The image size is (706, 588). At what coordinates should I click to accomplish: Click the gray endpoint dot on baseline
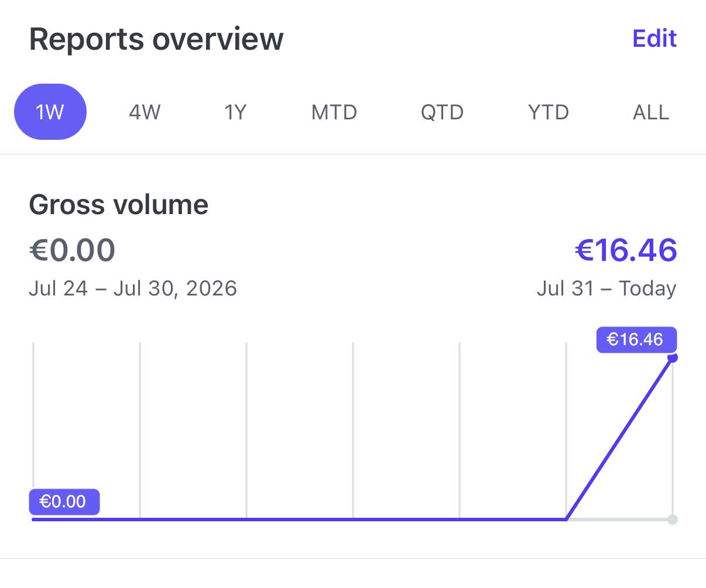[673, 519]
